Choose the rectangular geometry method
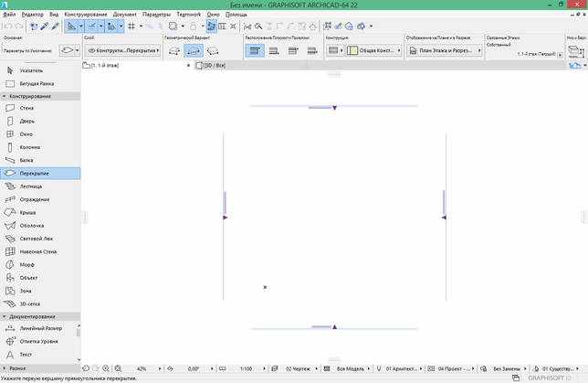Viewport: 588px width, 383px height. (194, 50)
